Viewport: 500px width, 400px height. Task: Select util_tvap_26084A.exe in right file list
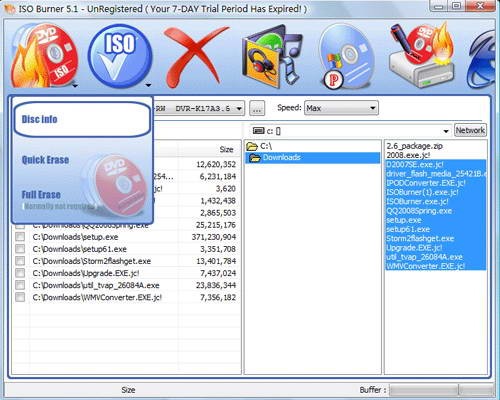435,257
